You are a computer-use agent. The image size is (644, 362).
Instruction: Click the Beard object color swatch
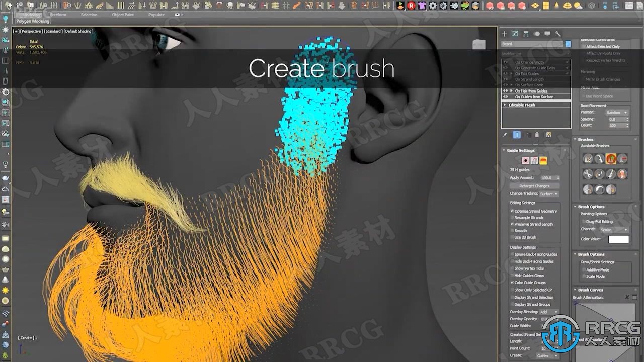(568, 44)
